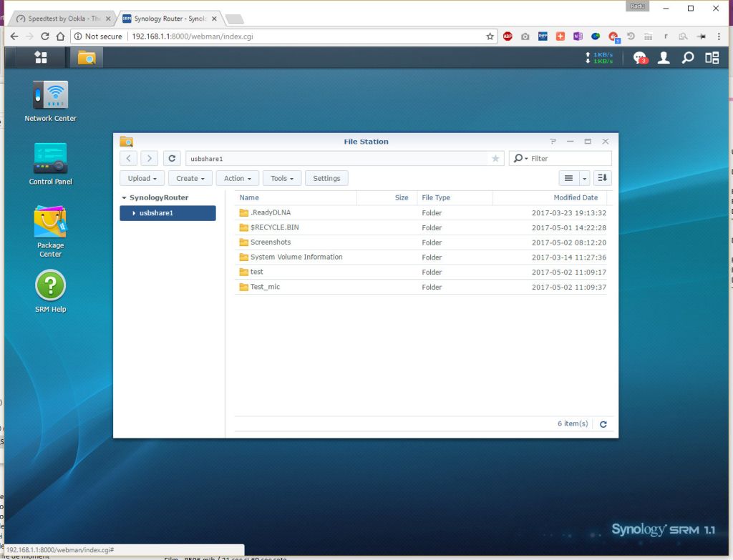Open the widgets panel icon
Image resolution: width=733 pixels, height=560 pixels.
[x=712, y=58]
